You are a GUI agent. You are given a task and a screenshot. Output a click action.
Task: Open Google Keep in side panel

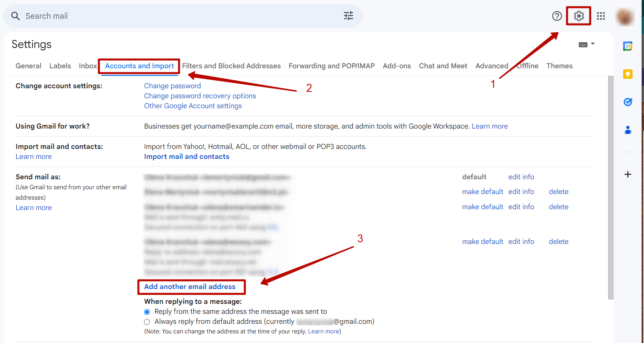point(628,74)
